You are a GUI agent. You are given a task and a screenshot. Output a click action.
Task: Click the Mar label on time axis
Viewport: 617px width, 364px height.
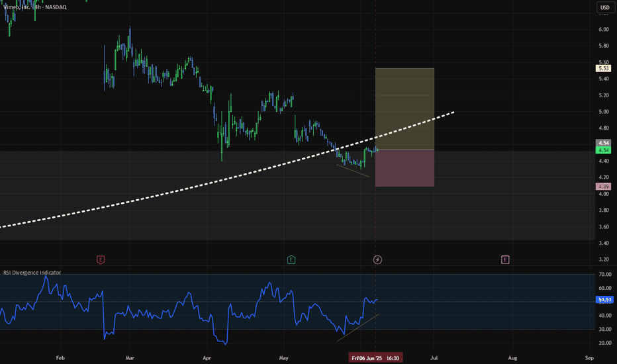pyautogui.click(x=130, y=358)
